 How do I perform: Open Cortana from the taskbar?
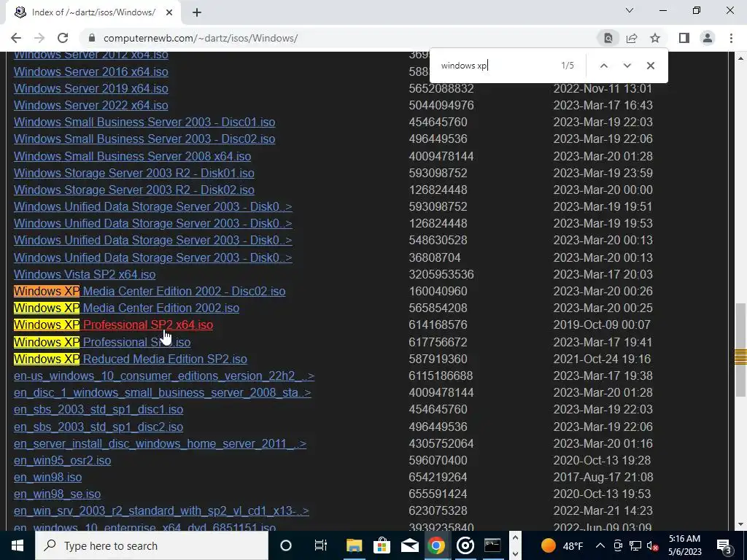(285, 545)
